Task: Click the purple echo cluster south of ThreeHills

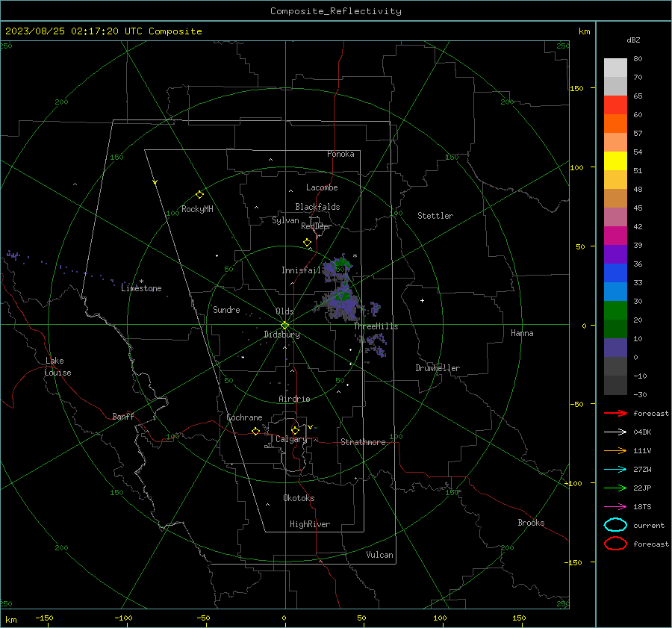Action: 376,346
